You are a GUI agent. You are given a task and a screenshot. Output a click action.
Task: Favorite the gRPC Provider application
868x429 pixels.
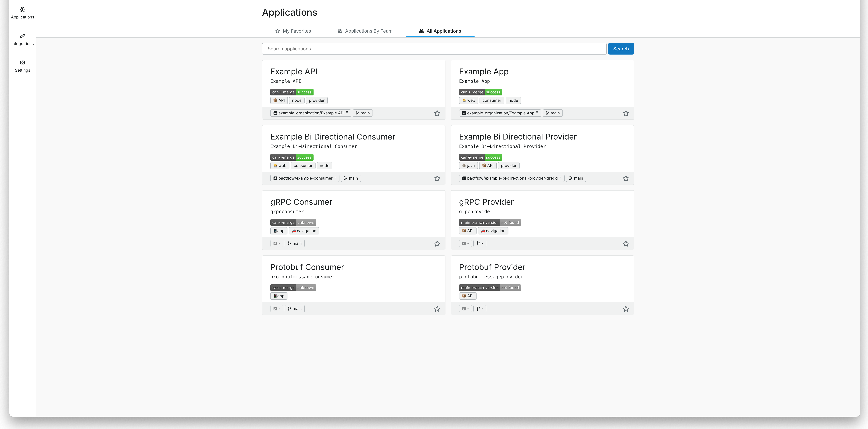point(626,243)
